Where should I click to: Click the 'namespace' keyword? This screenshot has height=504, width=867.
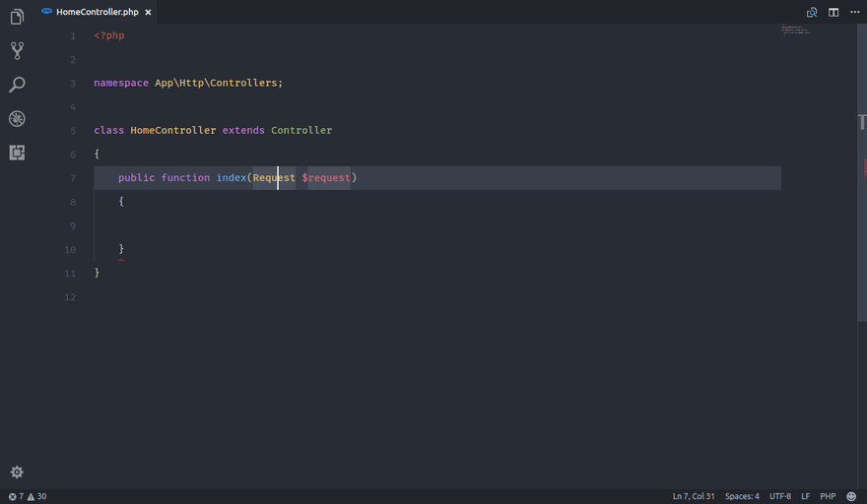[121, 83]
